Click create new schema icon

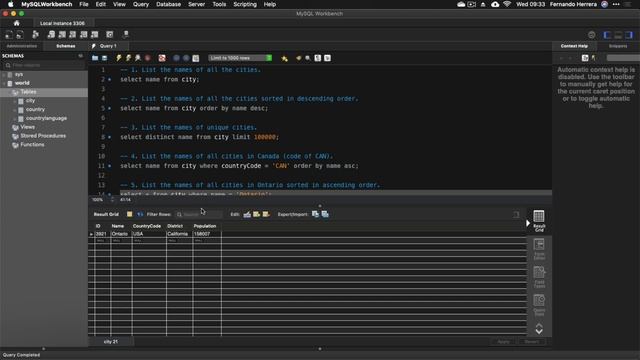[x=51, y=35]
